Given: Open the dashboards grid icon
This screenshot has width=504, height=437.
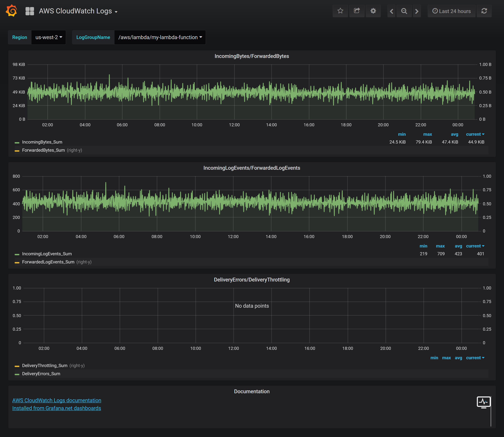Looking at the screenshot, I should pyautogui.click(x=30, y=11).
